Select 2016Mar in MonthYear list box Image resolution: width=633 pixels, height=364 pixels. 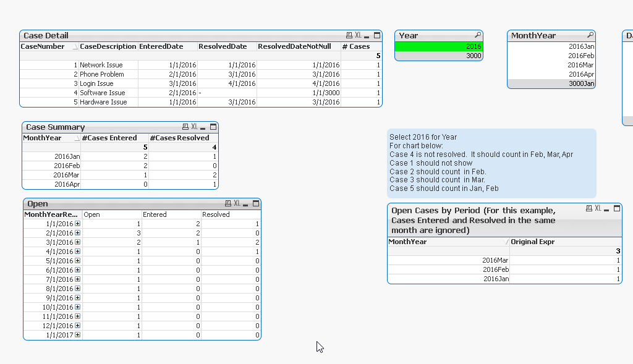551,65
